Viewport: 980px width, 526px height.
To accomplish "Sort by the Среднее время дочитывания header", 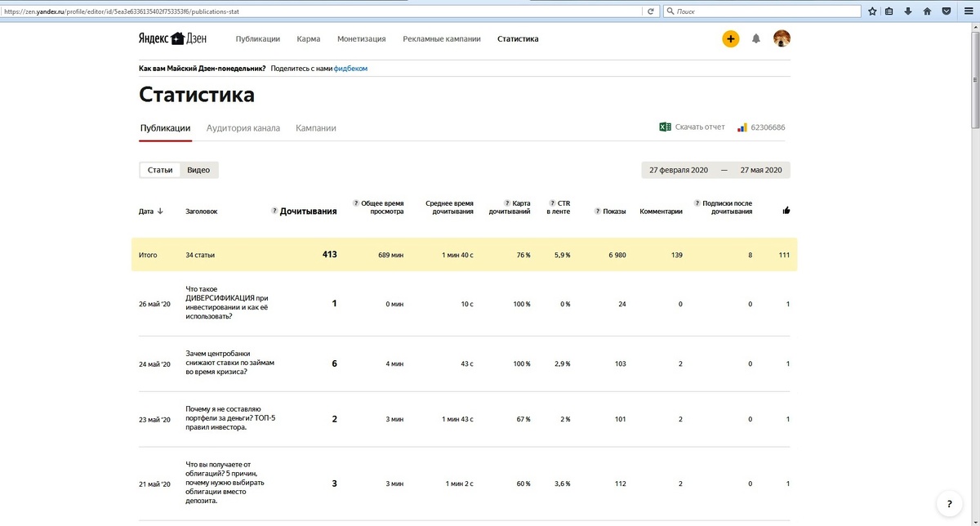I will click(449, 207).
